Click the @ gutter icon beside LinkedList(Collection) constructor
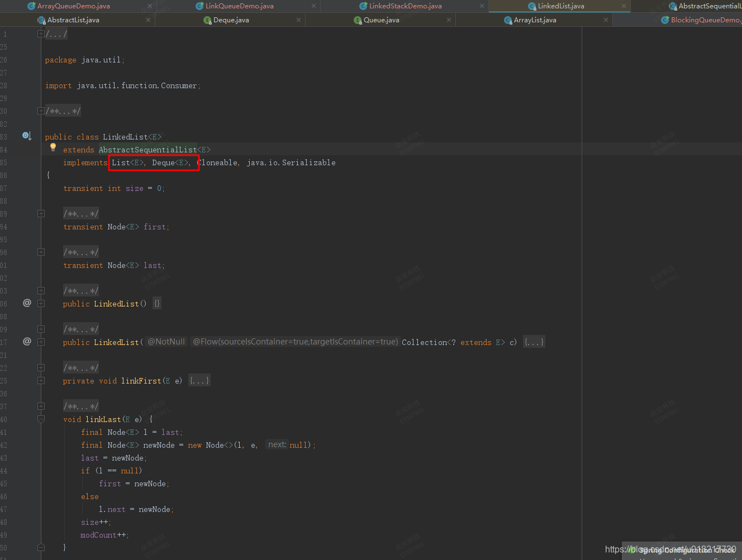 pyautogui.click(x=27, y=341)
